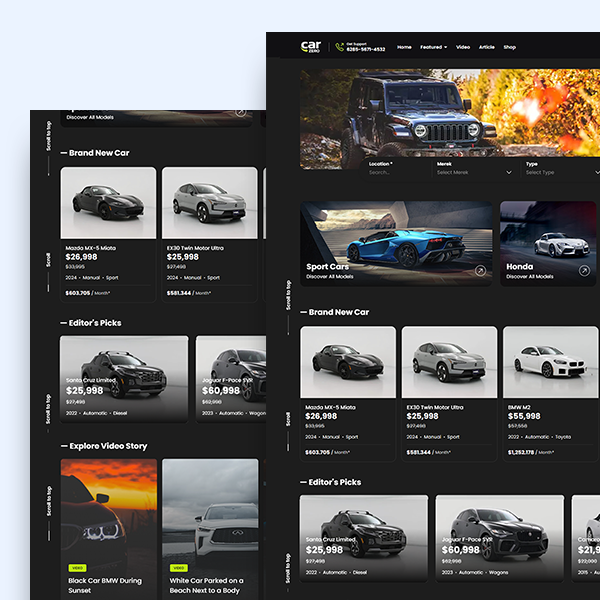Click vertical Scroll label beside left page Mazda card
The width and height of the screenshot is (600, 600).
click(48, 260)
